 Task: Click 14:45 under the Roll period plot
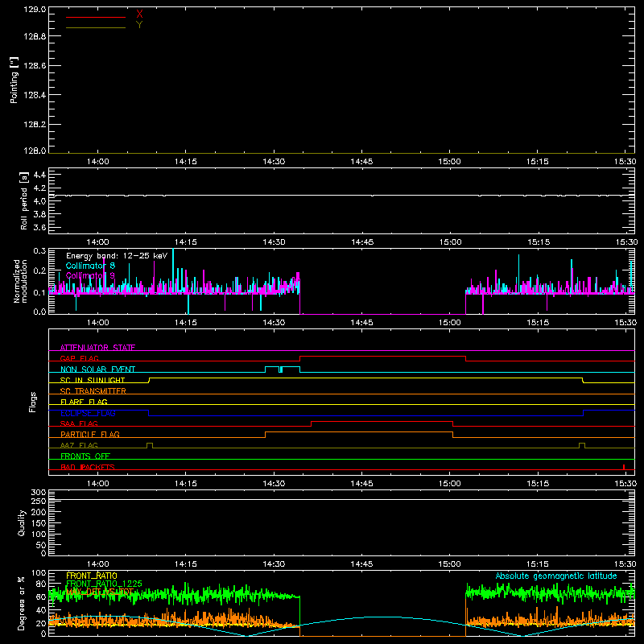coord(361,242)
